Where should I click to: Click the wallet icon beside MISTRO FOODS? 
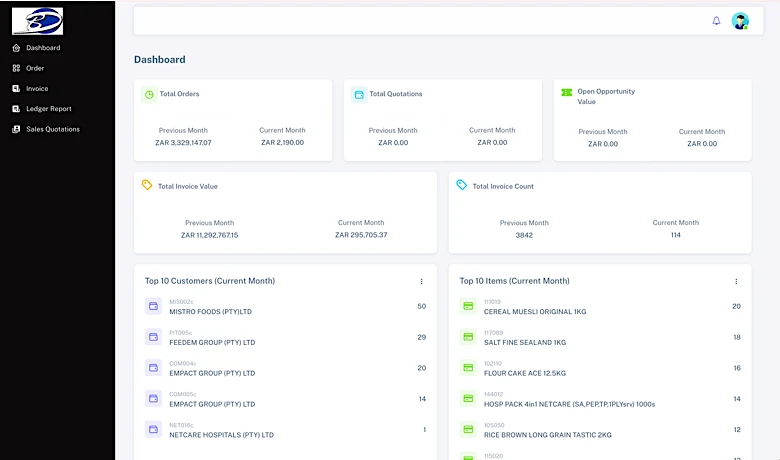[153, 306]
